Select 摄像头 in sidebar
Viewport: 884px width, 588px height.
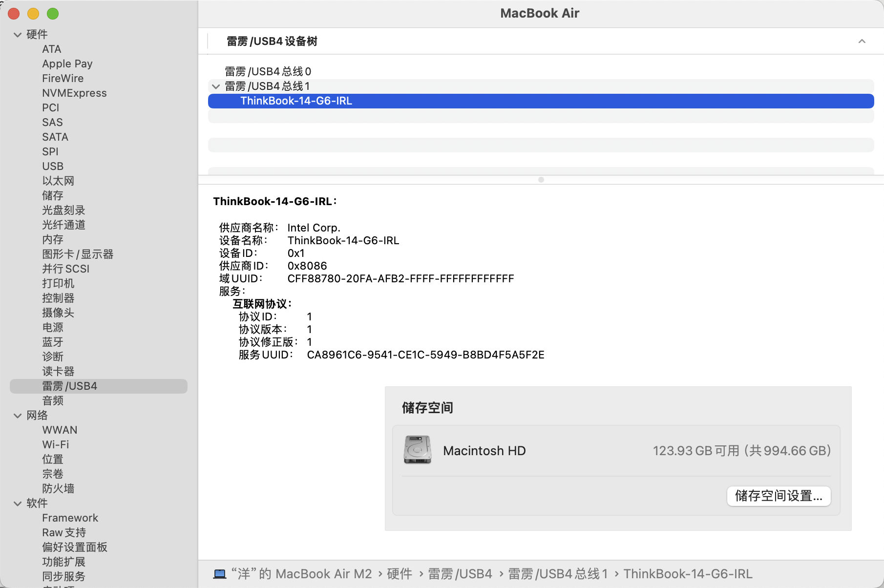click(58, 313)
